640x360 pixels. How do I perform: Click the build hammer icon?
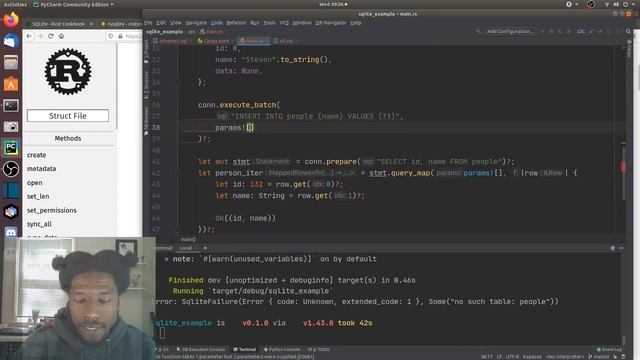[x=478, y=31]
